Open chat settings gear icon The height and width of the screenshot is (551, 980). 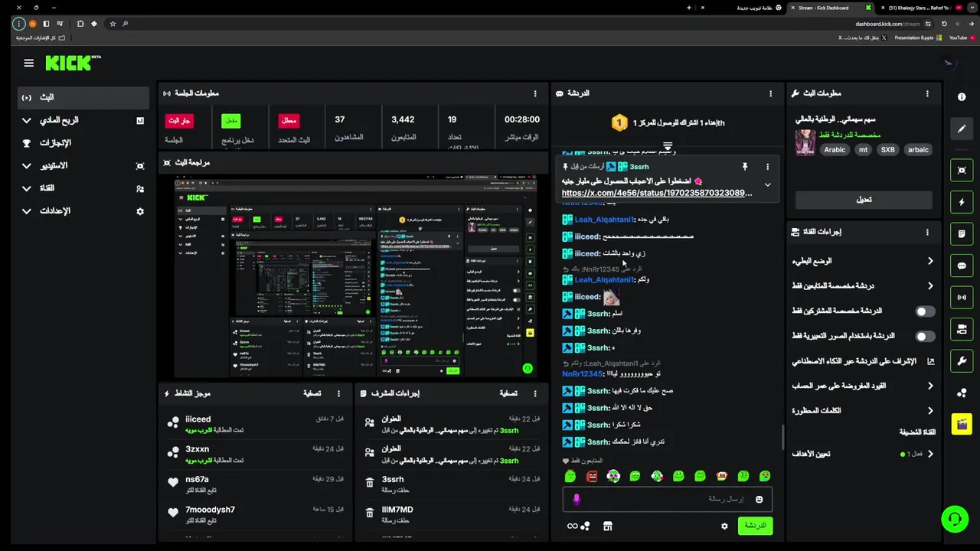724,526
